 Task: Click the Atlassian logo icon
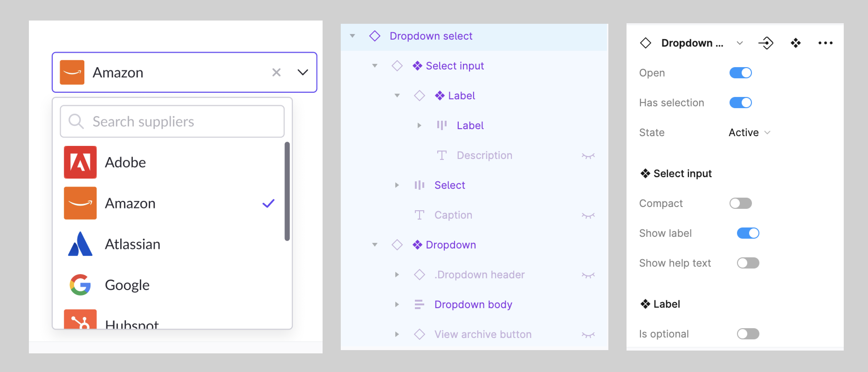coord(80,244)
